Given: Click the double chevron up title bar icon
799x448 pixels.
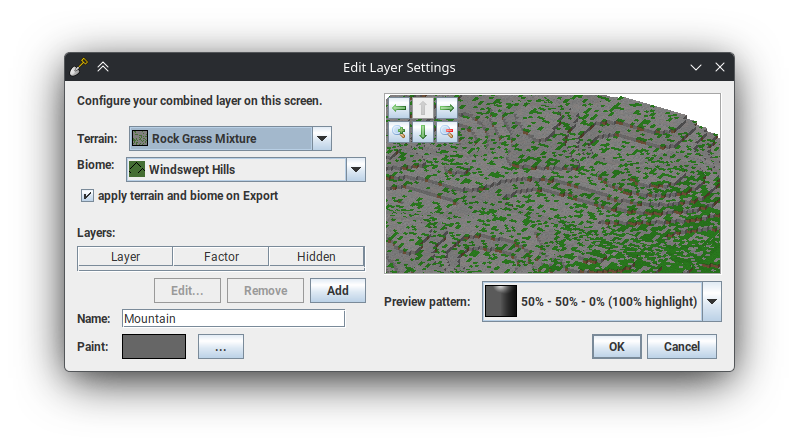Looking at the screenshot, I should pos(103,68).
